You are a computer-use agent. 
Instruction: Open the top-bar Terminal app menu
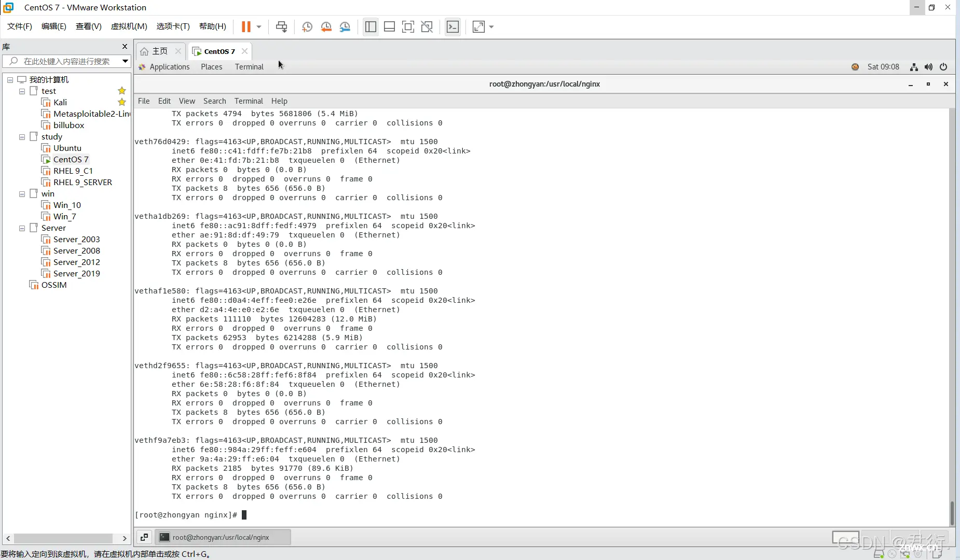tap(249, 66)
